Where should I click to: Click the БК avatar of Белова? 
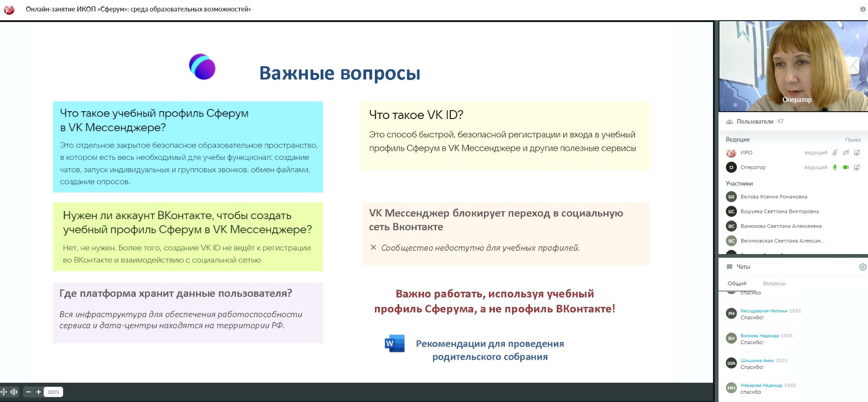pyautogui.click(x=731, y=197)
